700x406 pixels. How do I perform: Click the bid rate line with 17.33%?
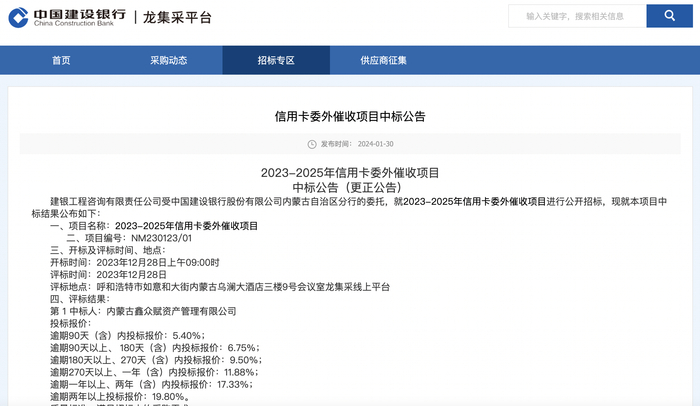(151, 384)
